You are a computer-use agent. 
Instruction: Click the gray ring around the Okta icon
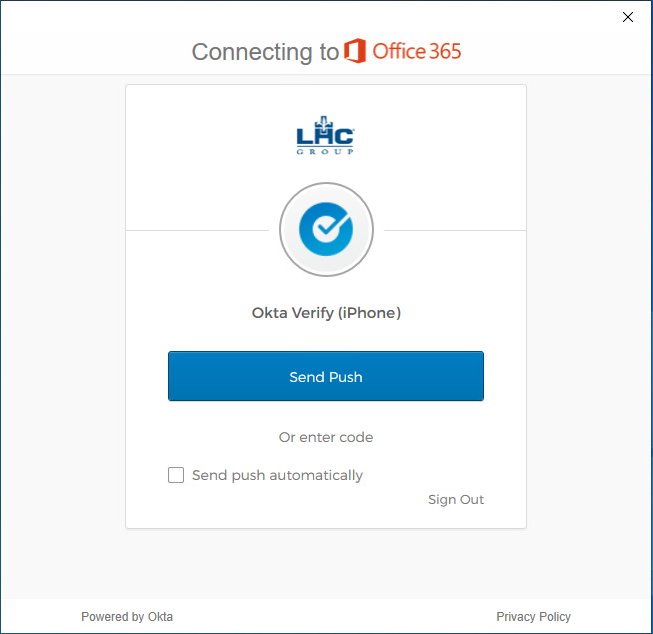pos(284,230)
